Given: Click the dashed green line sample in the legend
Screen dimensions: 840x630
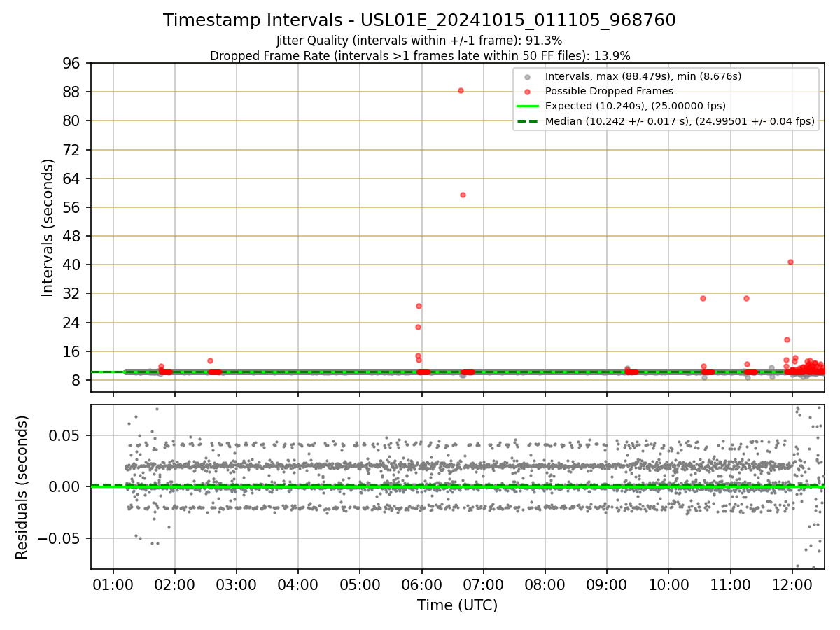Looking at the screenshot, I should [528, 121].
